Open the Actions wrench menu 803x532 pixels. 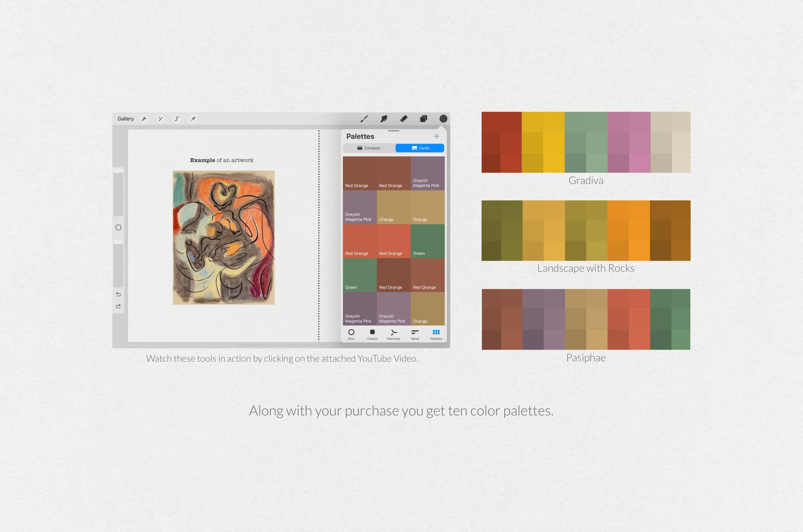(x=144, y=118)
